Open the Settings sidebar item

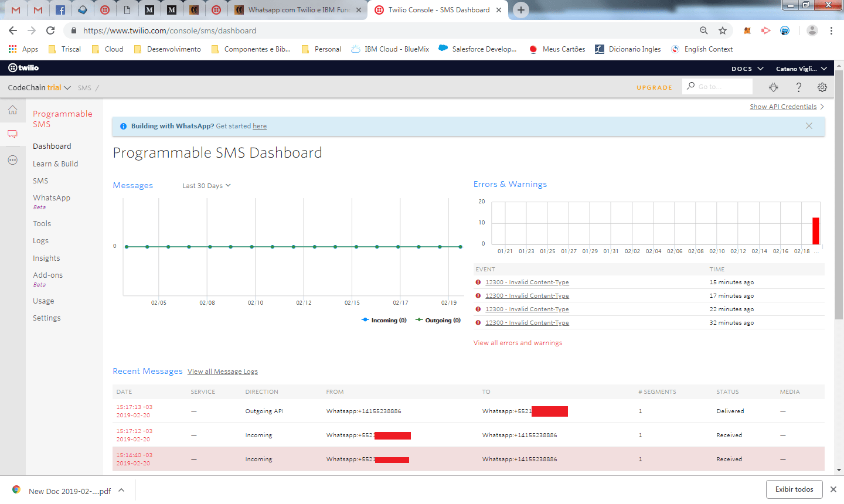pyautogui.click(x=47, y=318)
